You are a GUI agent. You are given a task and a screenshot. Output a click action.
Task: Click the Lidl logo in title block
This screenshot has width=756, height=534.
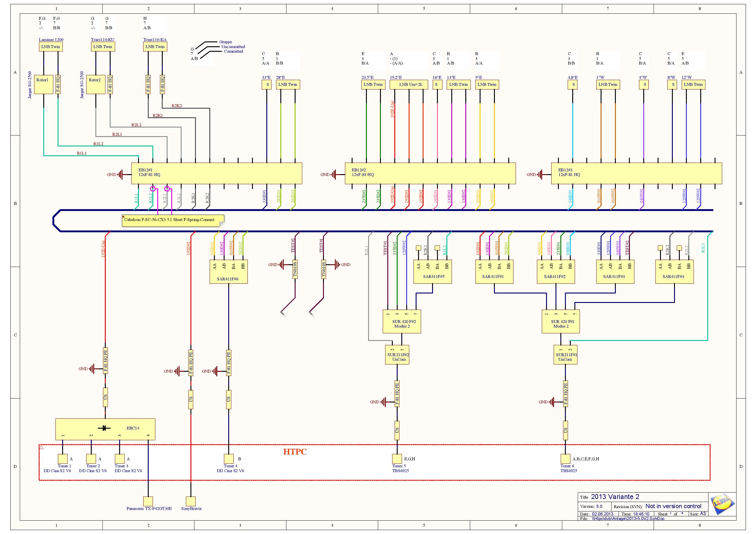pos(722,504)
